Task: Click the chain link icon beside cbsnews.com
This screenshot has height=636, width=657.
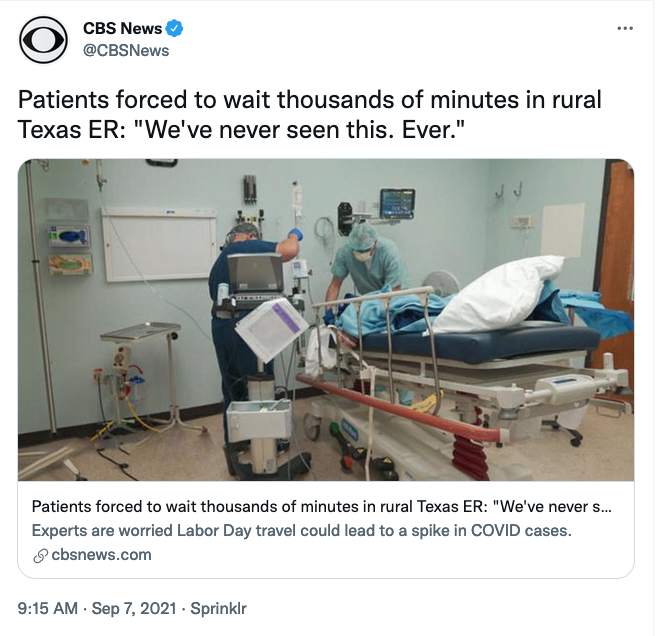Action: tap(40, 556)
